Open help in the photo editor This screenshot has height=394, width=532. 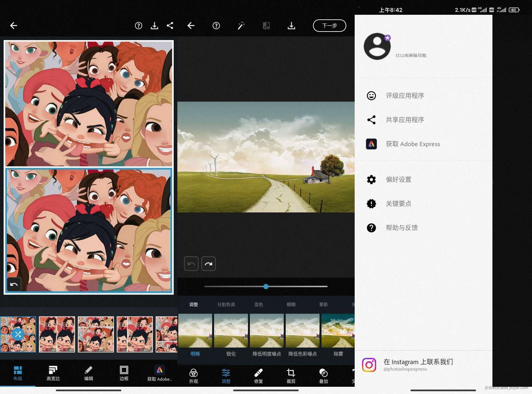pos(216,26)
